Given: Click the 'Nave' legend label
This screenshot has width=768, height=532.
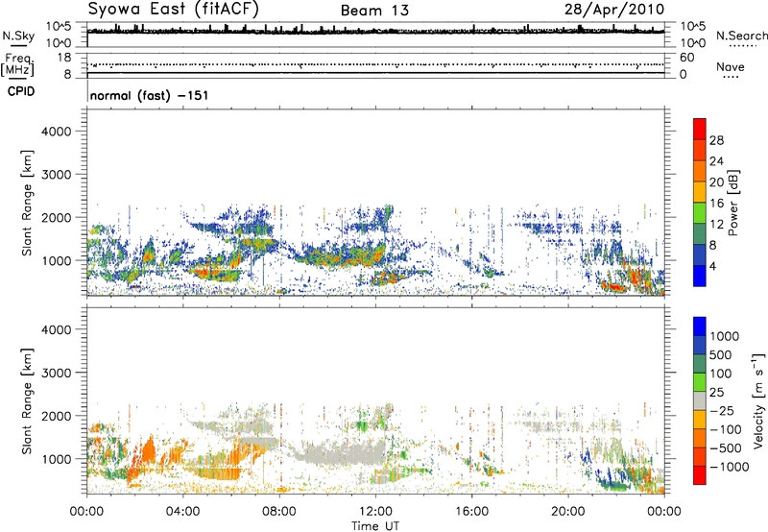Looking at the screenshot, I should [731, 66].
